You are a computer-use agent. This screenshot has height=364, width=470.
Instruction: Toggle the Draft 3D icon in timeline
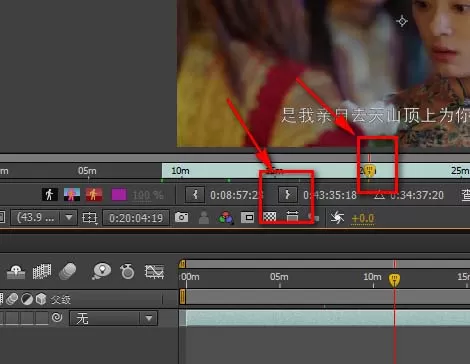coord(16,271)
